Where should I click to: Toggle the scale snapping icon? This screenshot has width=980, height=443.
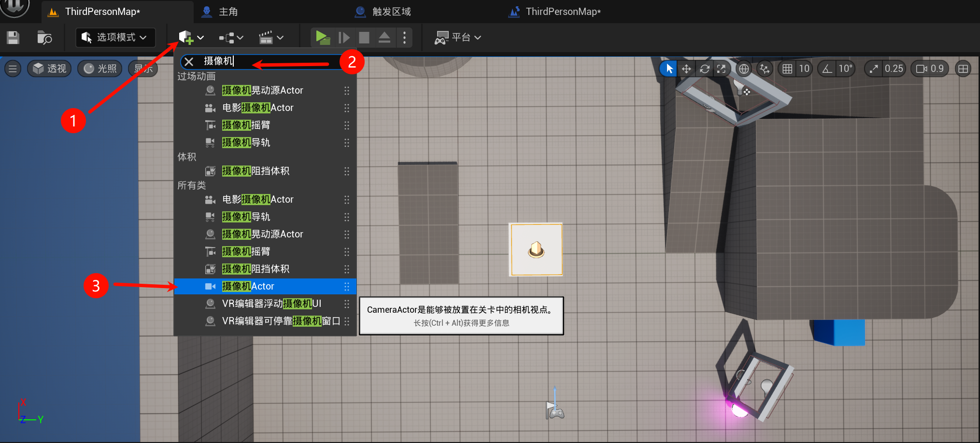coord(874,69)
